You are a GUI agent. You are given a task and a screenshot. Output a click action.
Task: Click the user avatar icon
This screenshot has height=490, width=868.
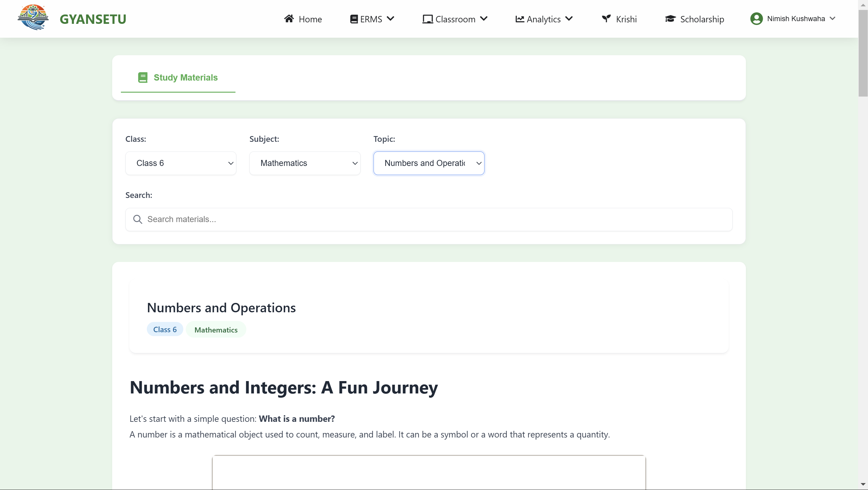click(756, 18)
